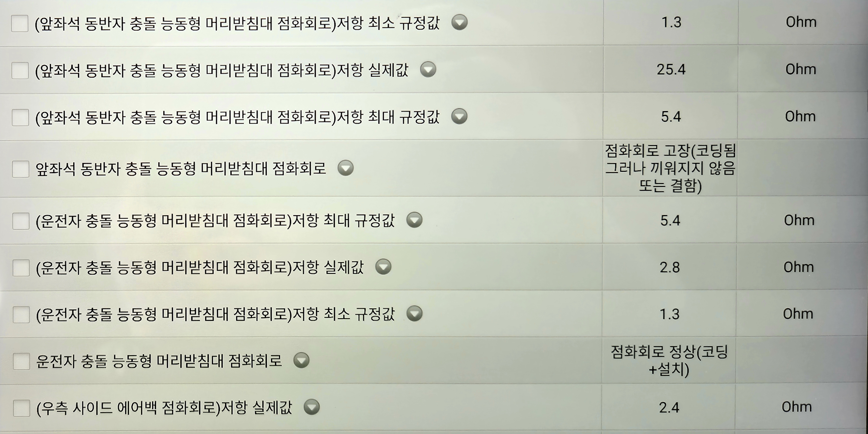The width and height of the screenshot is (868, 434).
Task: Select checkbox for 운전자 저항 최대 규정값 row
Action: click(x=21, y=221)
